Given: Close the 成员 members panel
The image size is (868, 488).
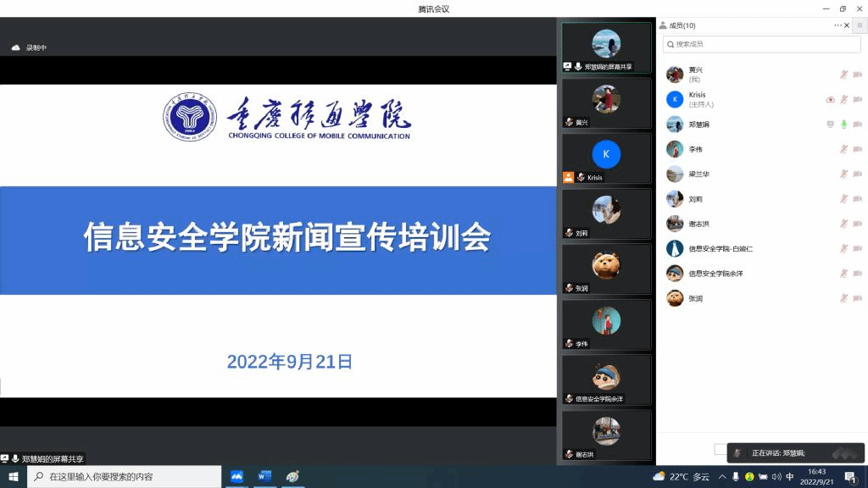Looking at the screenshot, I should click(x=847, y=25).
